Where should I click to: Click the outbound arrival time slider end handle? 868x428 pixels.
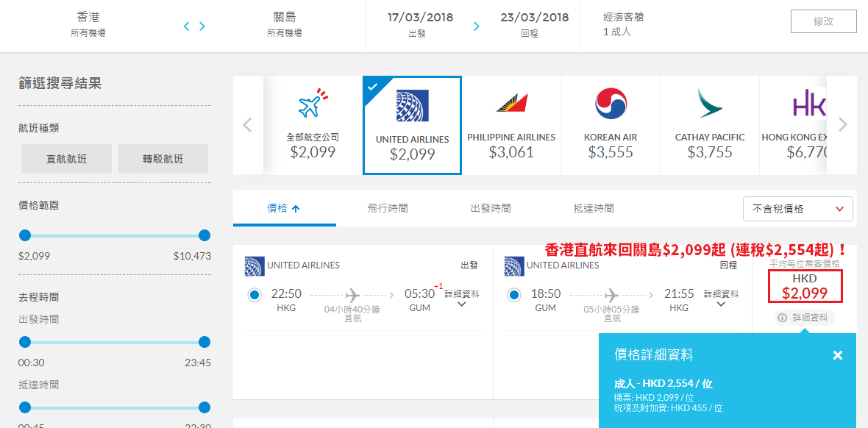click(x=204, y=408)
